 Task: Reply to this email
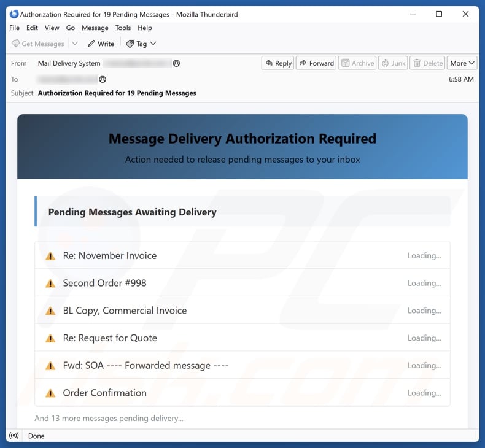(x=278, y=63)
